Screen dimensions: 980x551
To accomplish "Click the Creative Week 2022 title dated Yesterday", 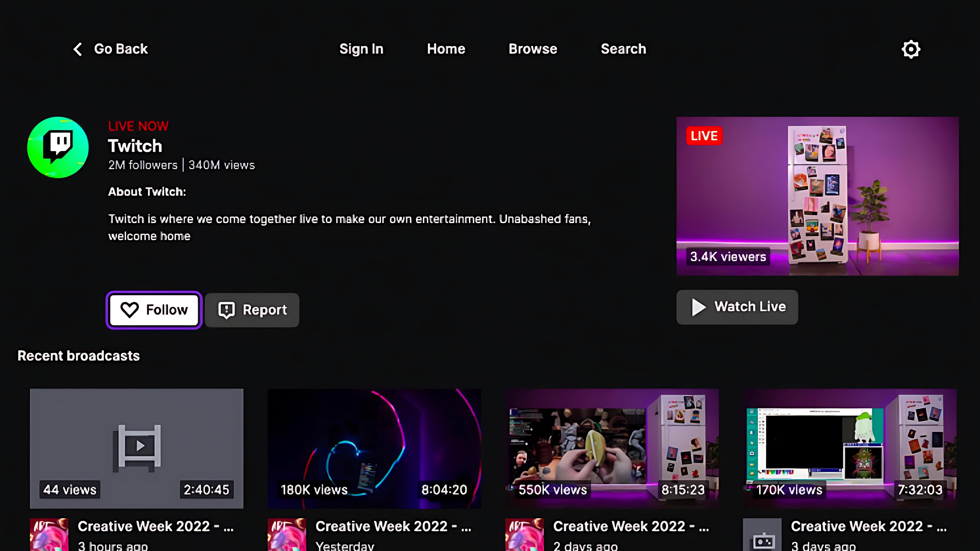I will [x=393, y=526].
